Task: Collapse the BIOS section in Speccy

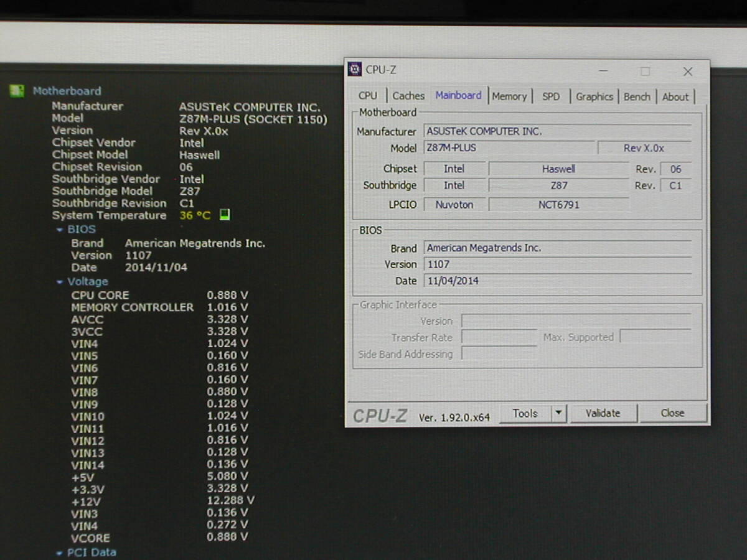Action: point(60,230)
